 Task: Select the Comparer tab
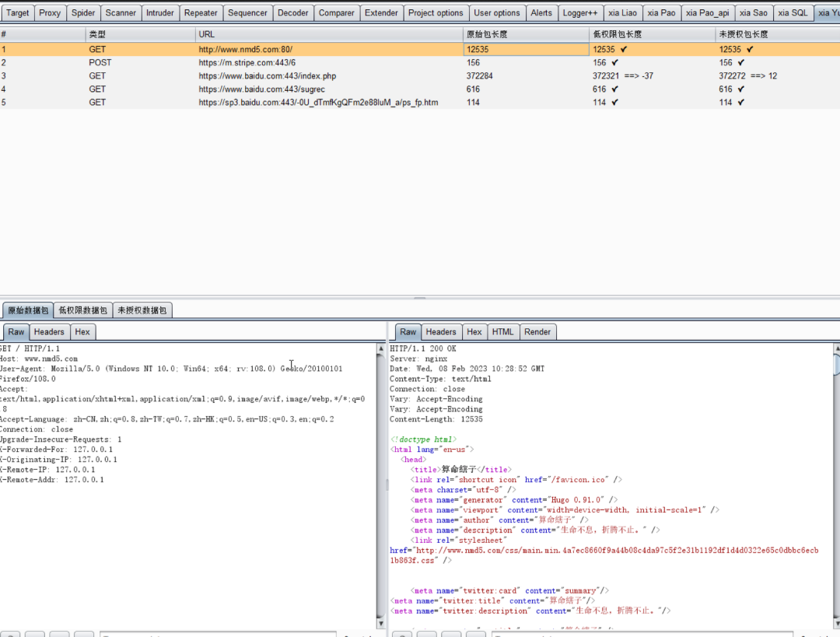pos(337,13)
